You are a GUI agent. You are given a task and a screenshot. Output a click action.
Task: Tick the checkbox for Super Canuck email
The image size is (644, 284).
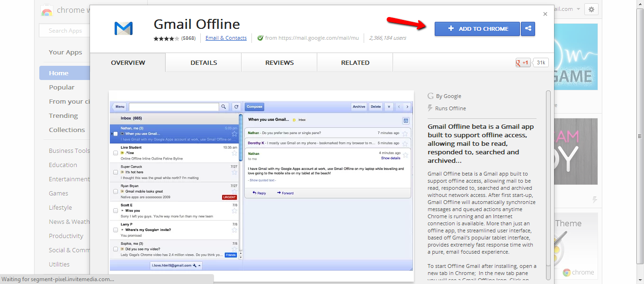tap(116, 172)
